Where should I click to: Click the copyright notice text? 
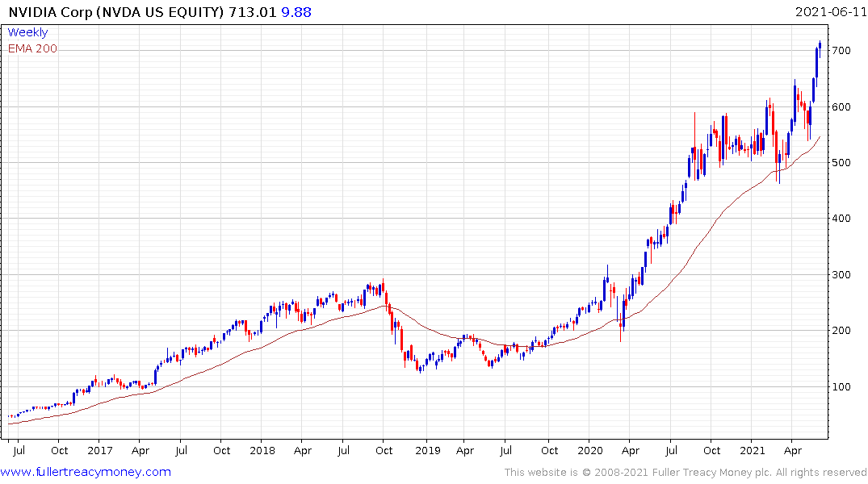(686, 473)
